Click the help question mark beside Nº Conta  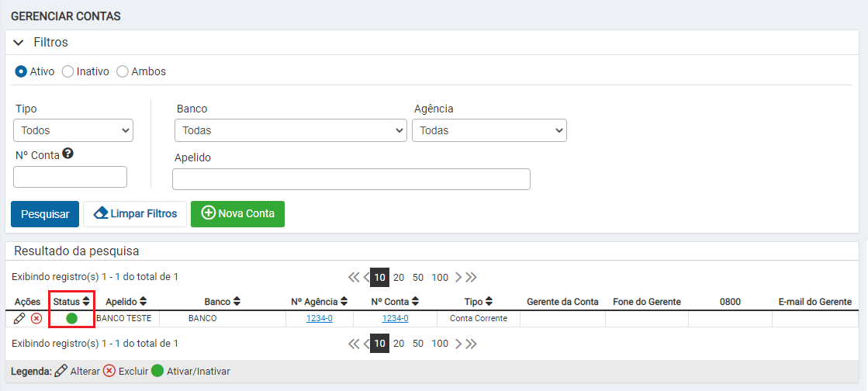click(x=68, y=154)
